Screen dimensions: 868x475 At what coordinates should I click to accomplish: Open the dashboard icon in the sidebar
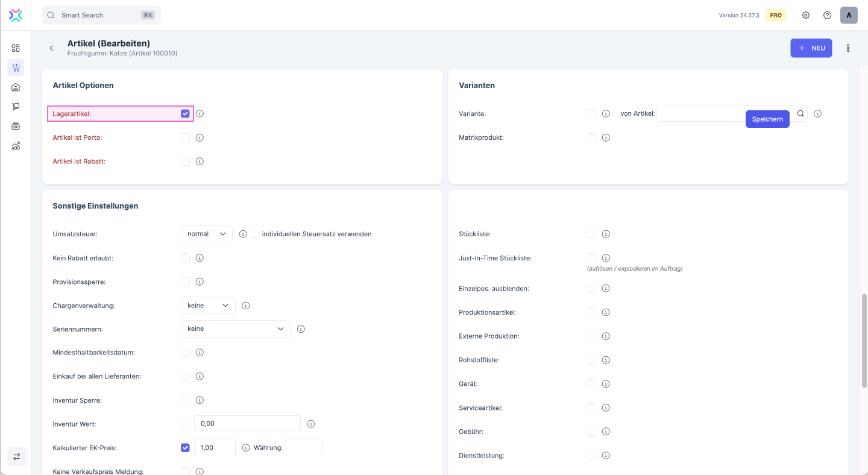[x=16, y=48]
